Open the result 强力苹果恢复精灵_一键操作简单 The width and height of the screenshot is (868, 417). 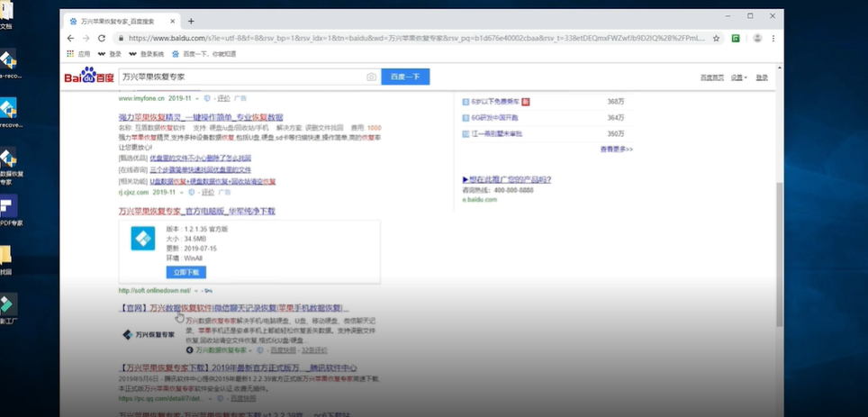(x=201, y=117)
